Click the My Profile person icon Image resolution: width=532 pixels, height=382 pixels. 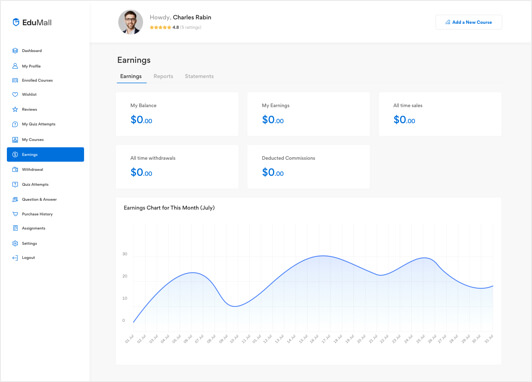click(x=15, y=66)
